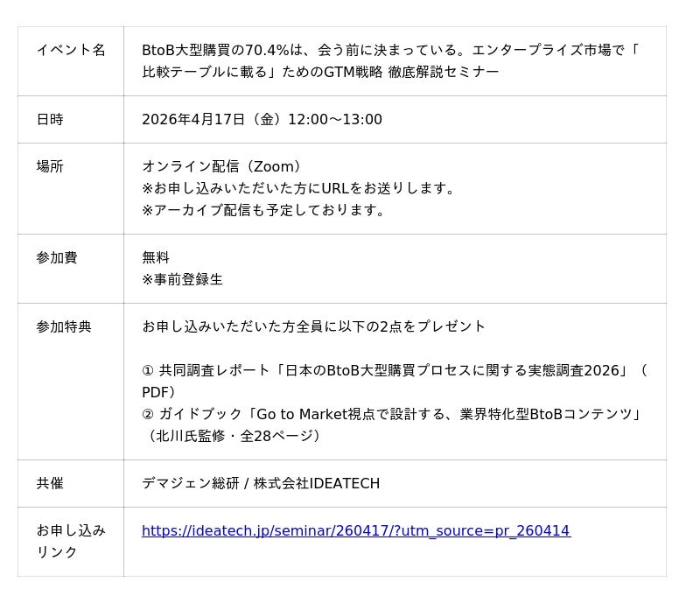The height and width of the screenshot is (603, 700).
Task: Click item ② ガイドブック line
Action: (391, 414)
